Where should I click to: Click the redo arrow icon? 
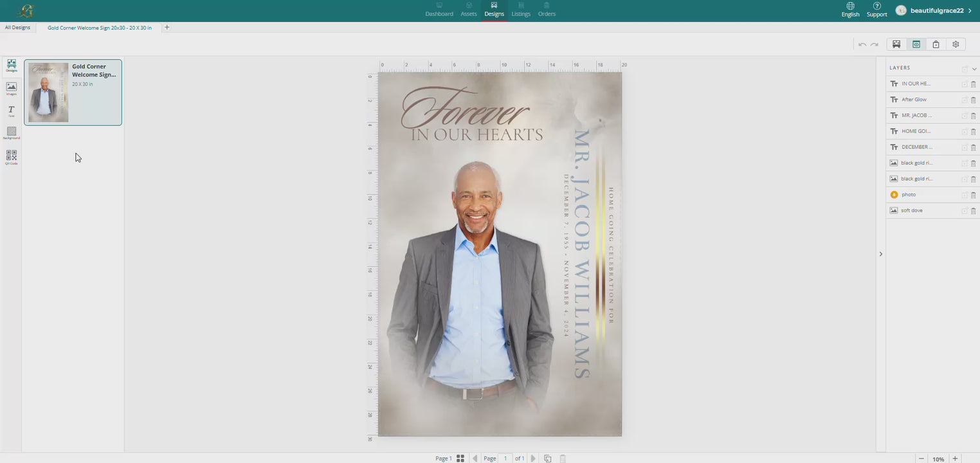[x=875, y=44]
